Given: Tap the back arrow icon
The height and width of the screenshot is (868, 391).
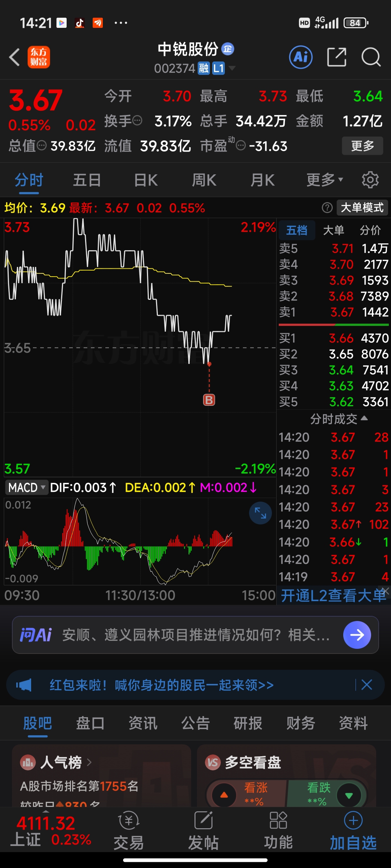Looking at the screenshot, I should [x=14, y=57].
